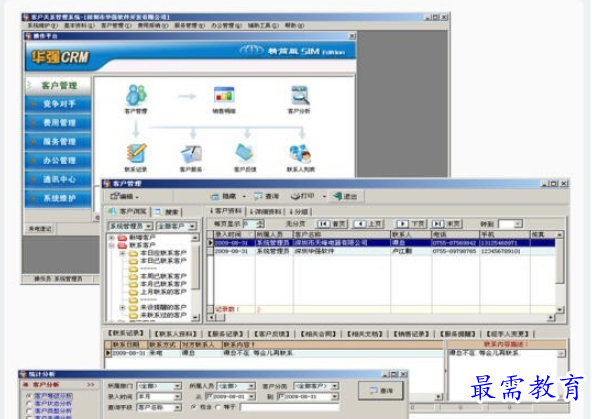The image size is (592, 419).
Task: Switch to the 【服务记录】 tab
Action: [x=225, y=334]
